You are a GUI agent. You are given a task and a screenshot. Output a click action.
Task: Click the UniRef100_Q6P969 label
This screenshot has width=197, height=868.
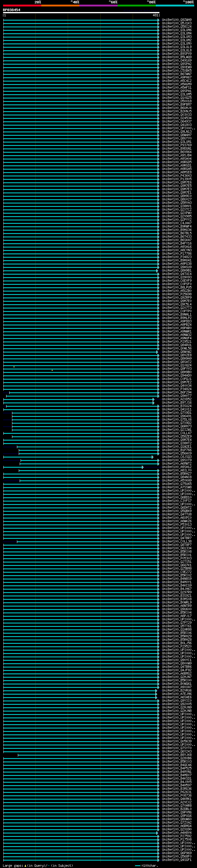[177, 853]
